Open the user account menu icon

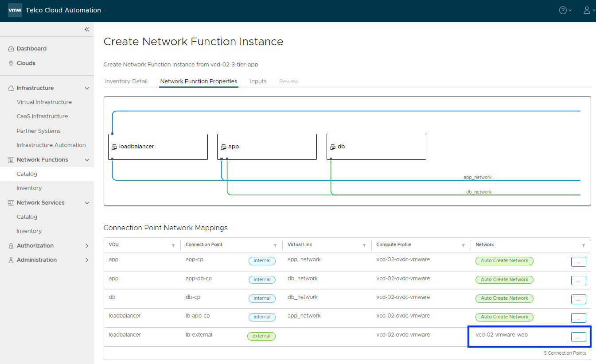coord(587,10)
